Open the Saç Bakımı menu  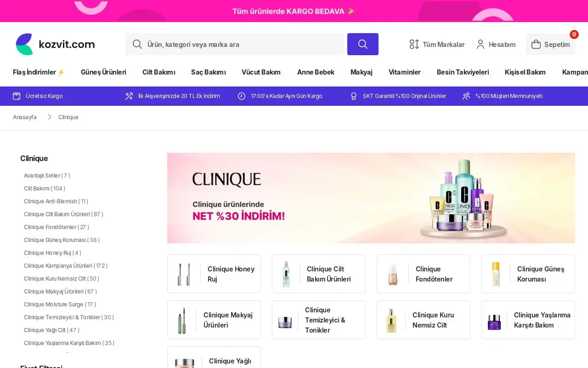209,72
